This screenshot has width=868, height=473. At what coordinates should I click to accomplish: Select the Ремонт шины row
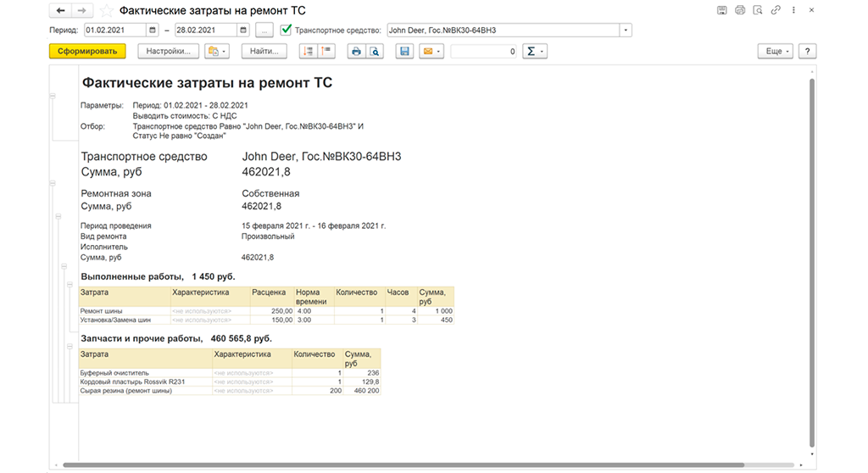[266, 311]
